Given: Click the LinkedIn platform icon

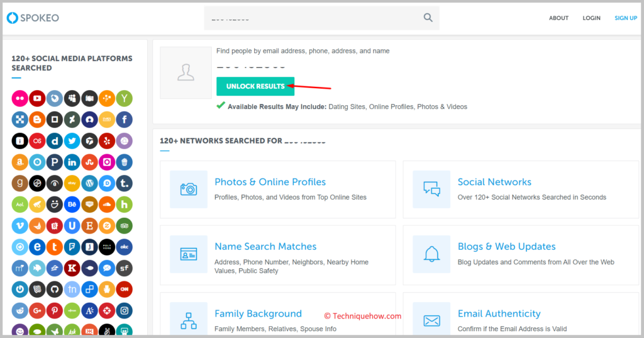Looking at the screenshot, I should click(72, 162).
